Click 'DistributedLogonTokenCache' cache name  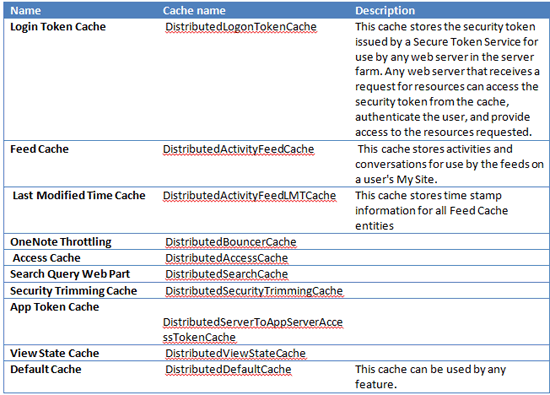pos(241,27)
